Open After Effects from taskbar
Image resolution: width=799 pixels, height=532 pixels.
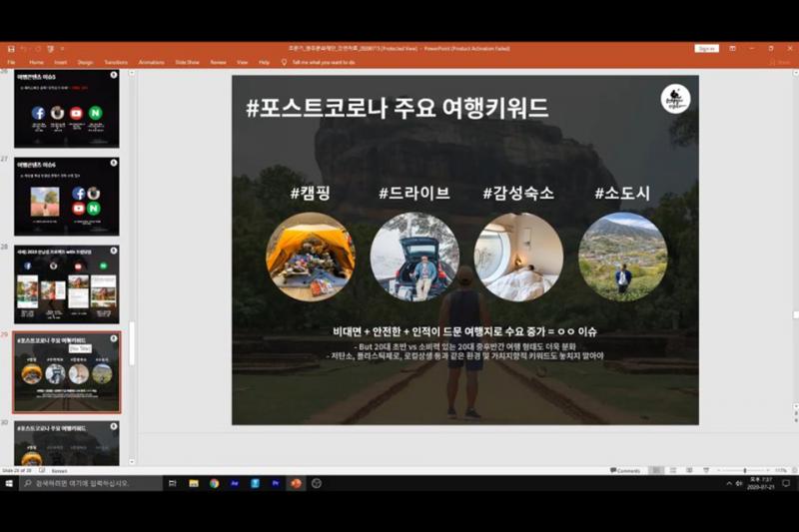[235, 483]
